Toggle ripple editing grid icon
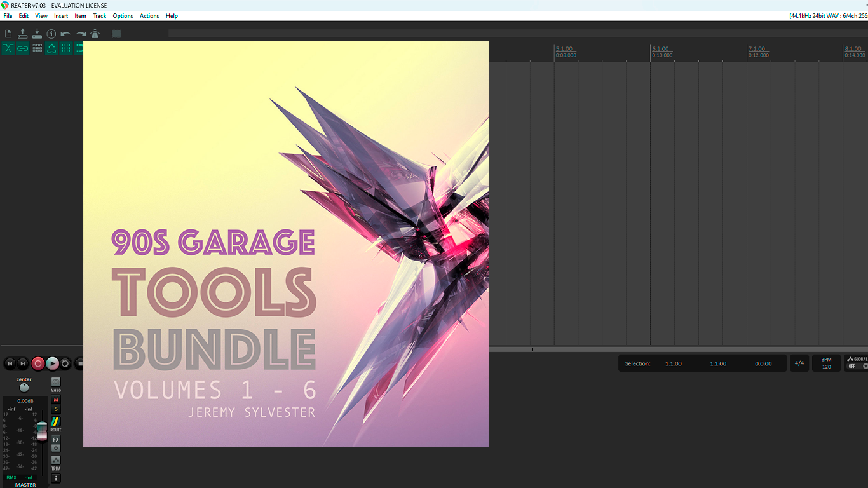 (37, 48)
